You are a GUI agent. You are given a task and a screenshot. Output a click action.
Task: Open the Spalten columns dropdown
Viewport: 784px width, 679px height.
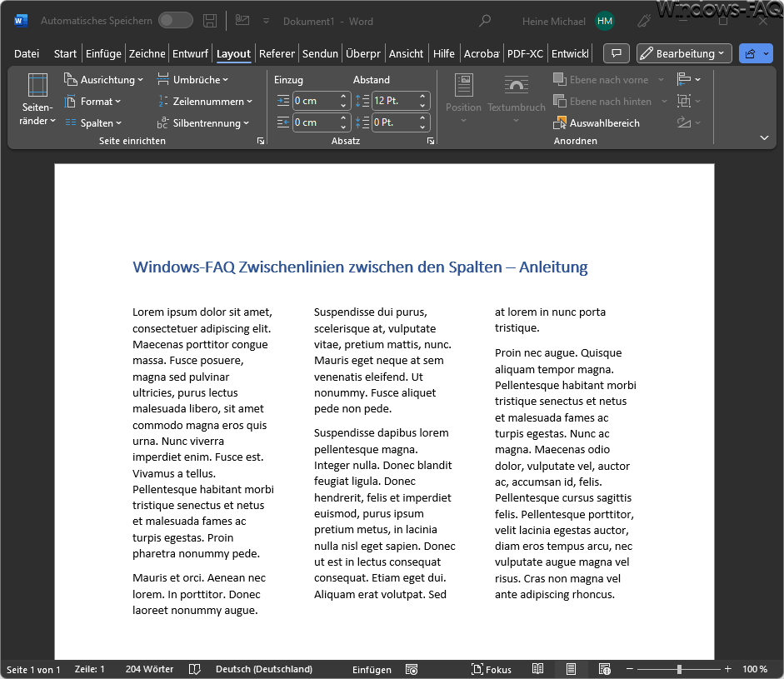(93, 123)
